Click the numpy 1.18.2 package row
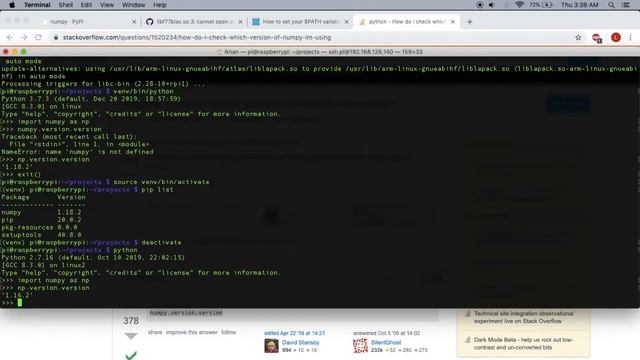The width and height of the screenshot is (640, 360). coord(41,212)
